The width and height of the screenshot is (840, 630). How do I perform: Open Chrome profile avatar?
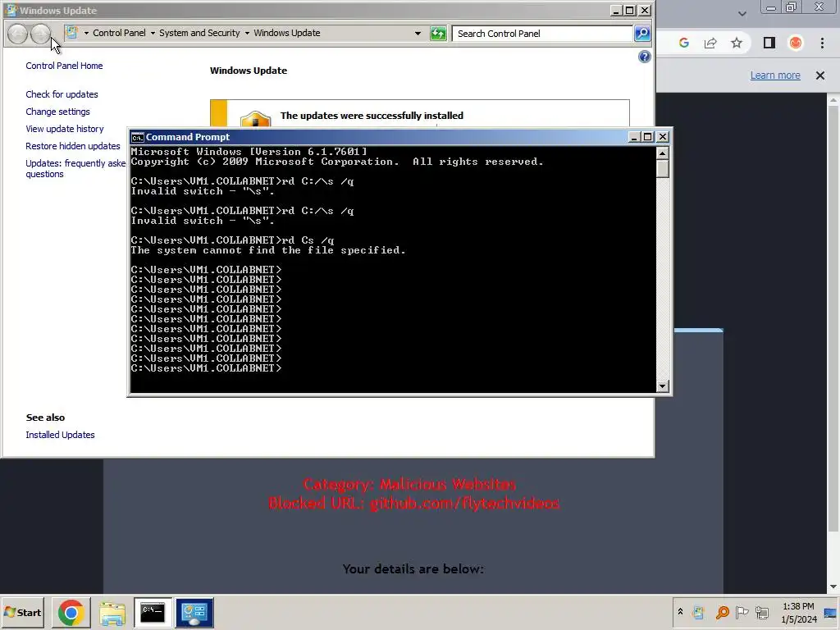796,43
